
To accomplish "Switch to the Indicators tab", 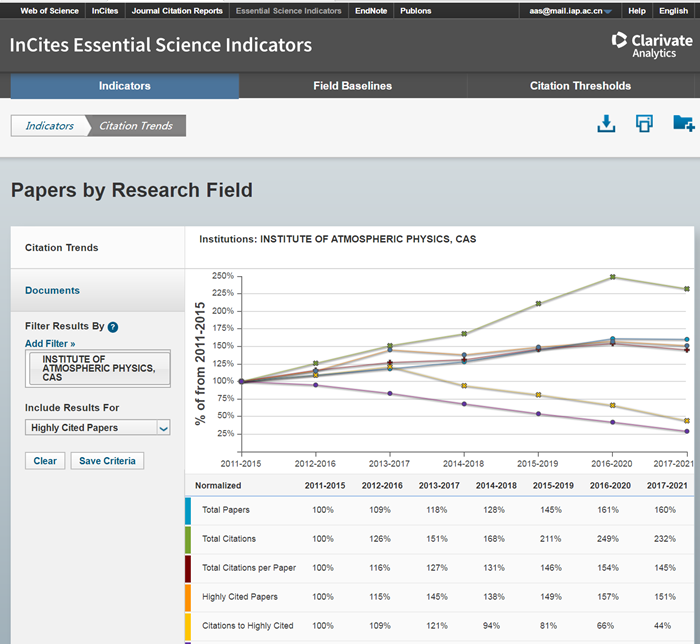I will (x=125, y=86).
